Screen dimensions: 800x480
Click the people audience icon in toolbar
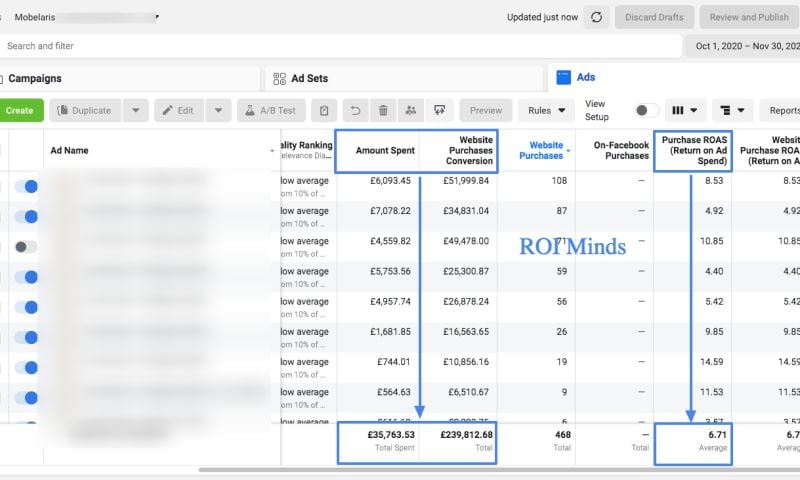pyautogui.click(x=411, y=110)
